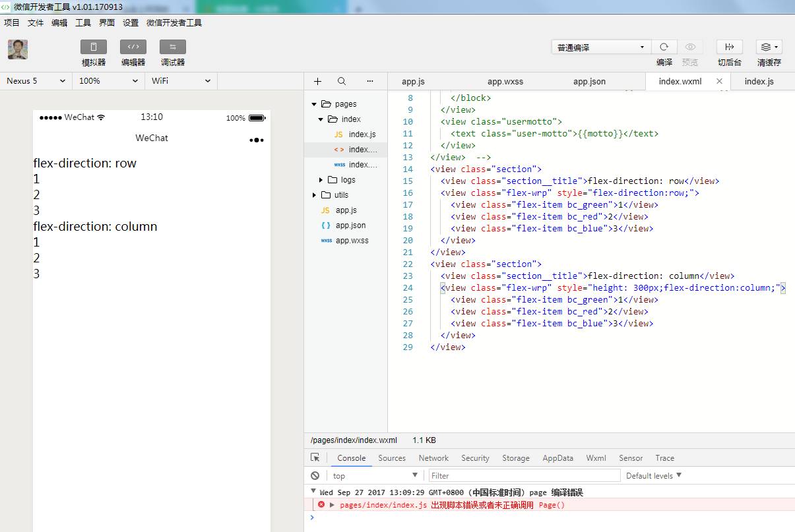The width and height of the screenshot is (795, 532).
Task: Toggle the simulator (模拟器) panel icon
Action: click(94, 47)
